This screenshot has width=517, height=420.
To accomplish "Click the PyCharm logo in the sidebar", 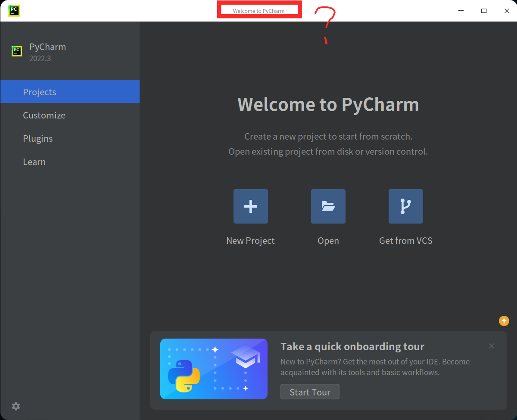I will pyautogui.click(x=16, y=50).
